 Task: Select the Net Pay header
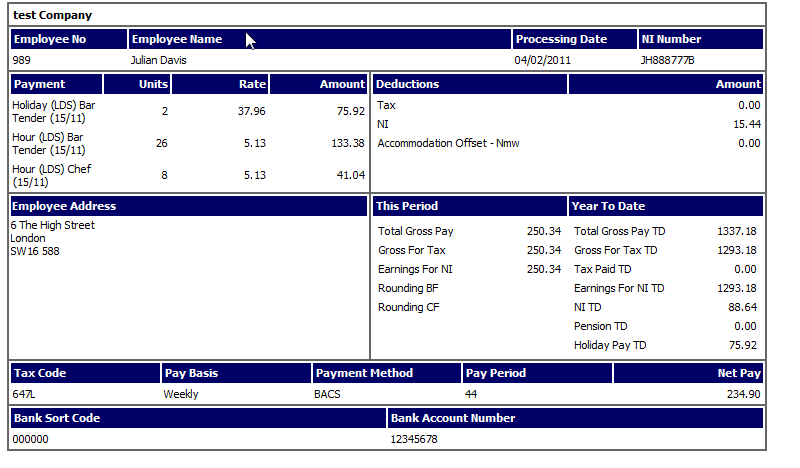coord(688,373)
